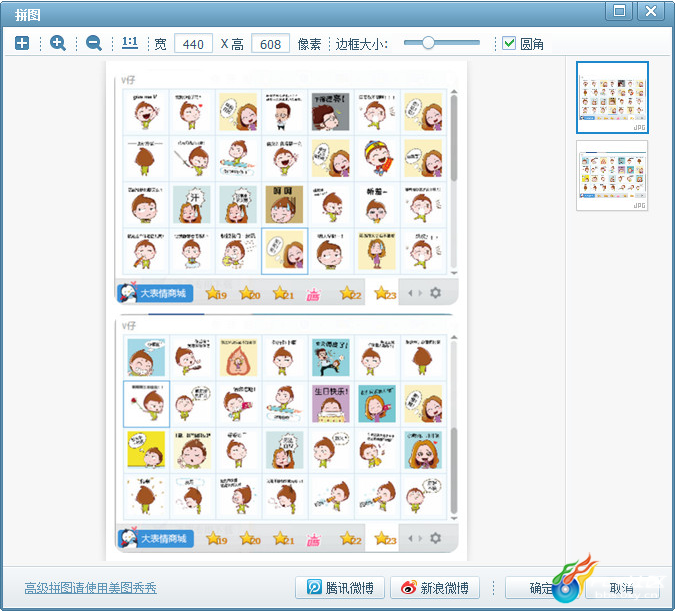Pick the 生日快乐 birthday sticker

coord(331,404)
